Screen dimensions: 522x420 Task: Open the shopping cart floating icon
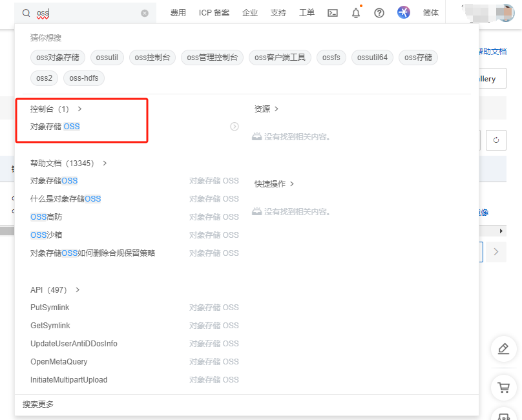(504, 387)
